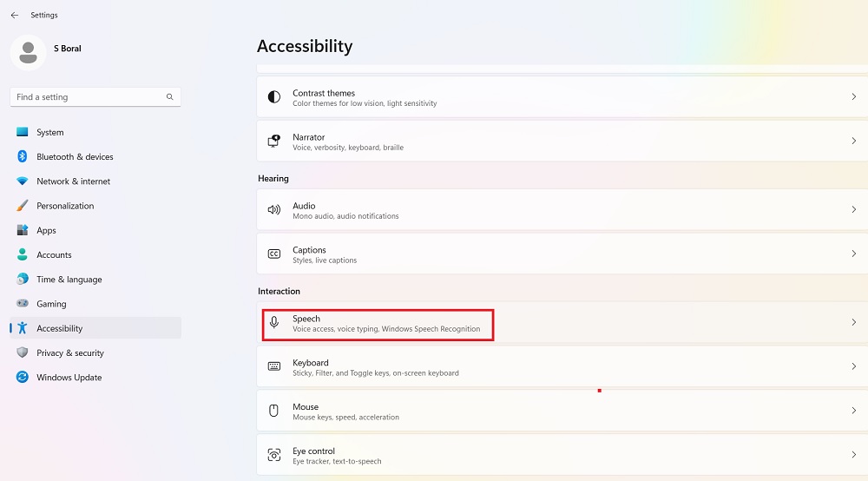Open the Audio settings title
Viewport: 868px width, 481px height.
click(304, 206)
